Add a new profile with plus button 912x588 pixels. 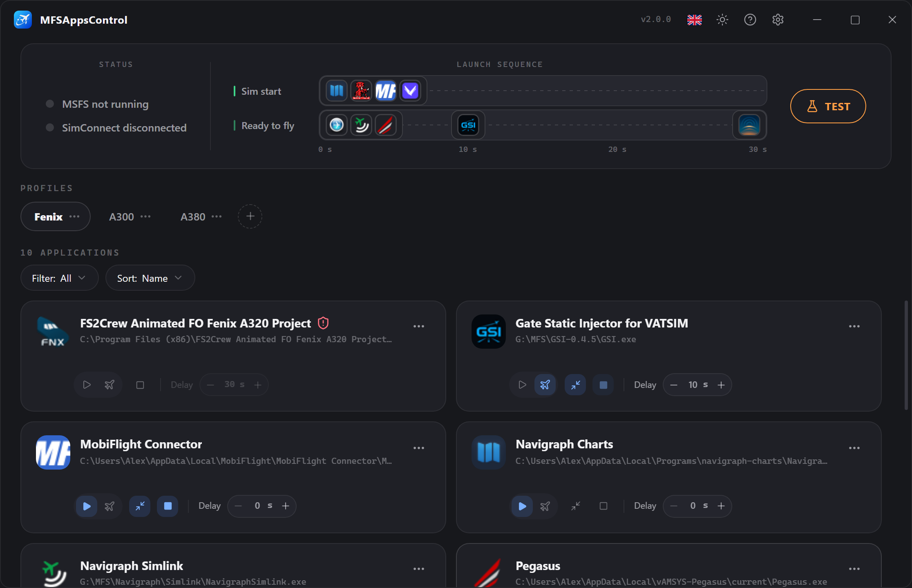[250, 216]
